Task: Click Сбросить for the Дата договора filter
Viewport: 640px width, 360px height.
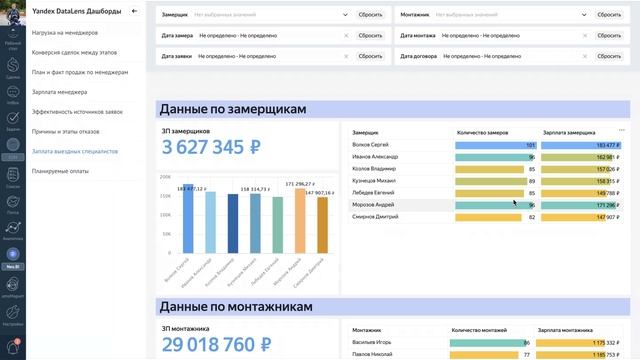Action: tap(609, 56)
